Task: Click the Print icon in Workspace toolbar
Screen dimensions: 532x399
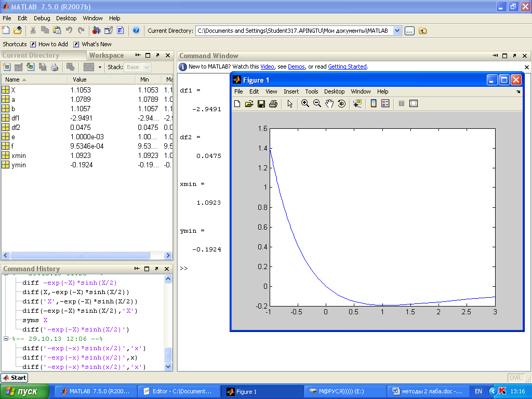Action: 54,67
